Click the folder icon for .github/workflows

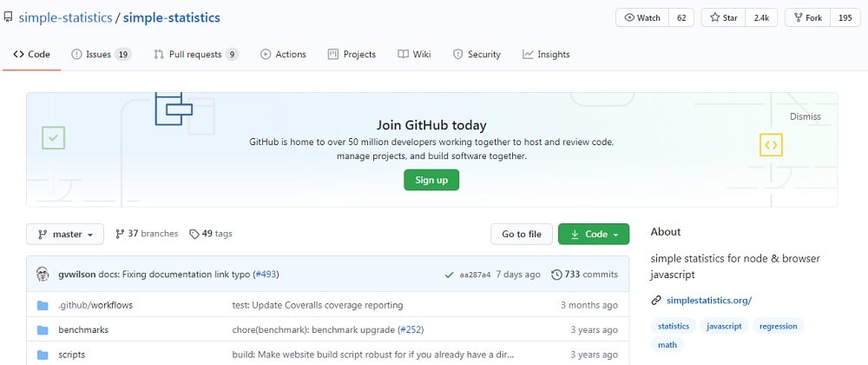pyautogui.click(x=43, y=305)
